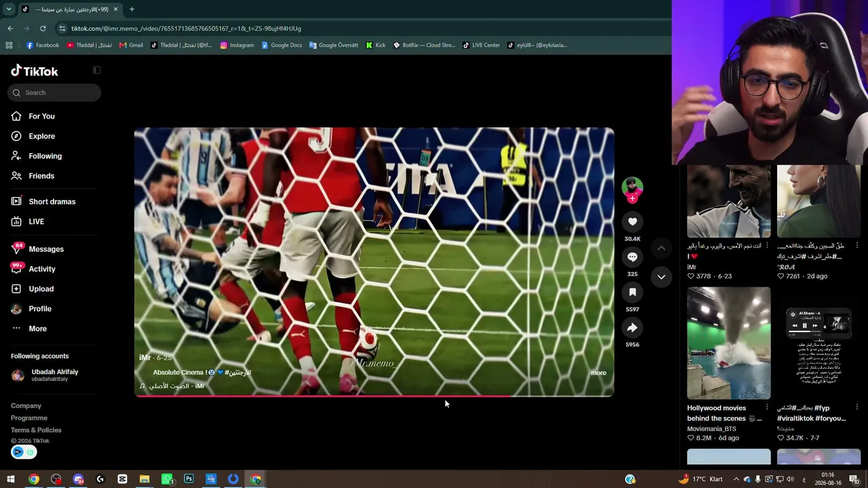Open the Google Docs bookmark

coord(281,45)
